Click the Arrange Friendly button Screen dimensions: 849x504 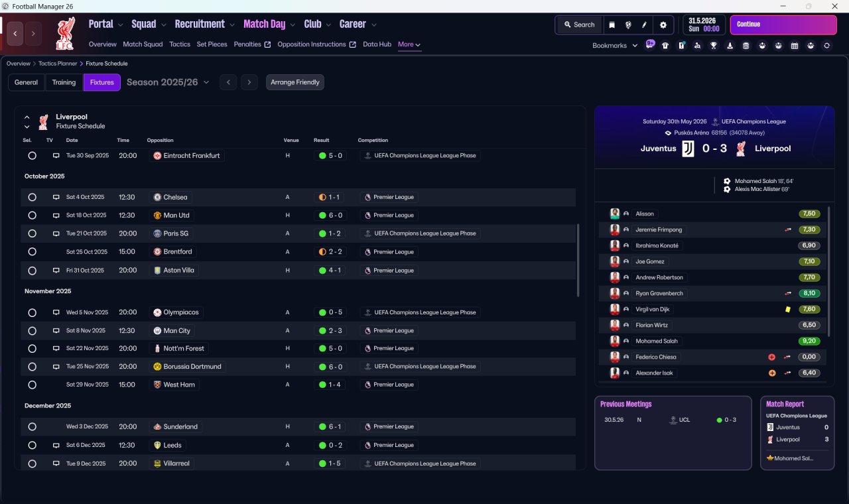click(295, 82)
